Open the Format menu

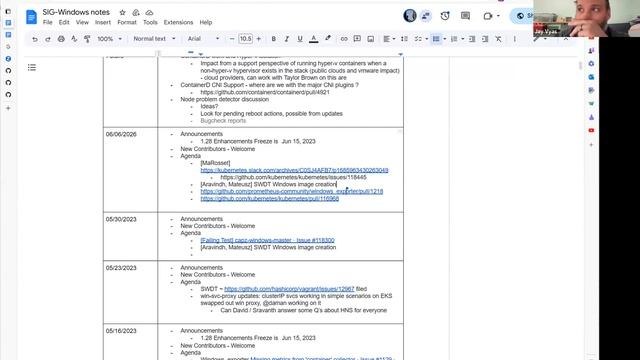tap(127, 22)
